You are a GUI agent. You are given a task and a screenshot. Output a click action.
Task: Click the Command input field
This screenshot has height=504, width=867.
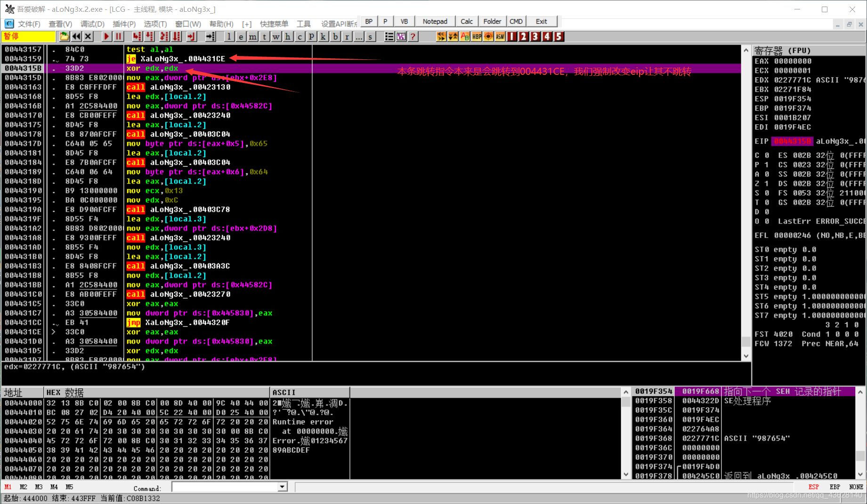pos(225,487)
